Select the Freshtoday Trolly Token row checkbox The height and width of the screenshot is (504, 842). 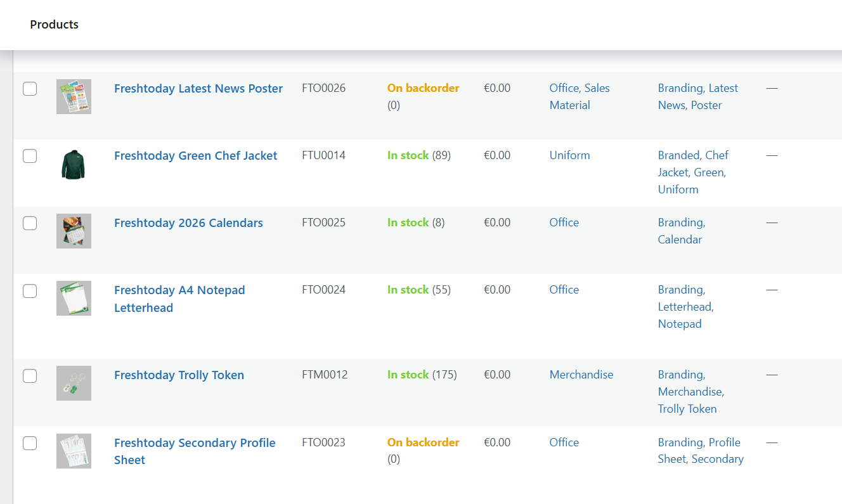[x=30, y=376]
